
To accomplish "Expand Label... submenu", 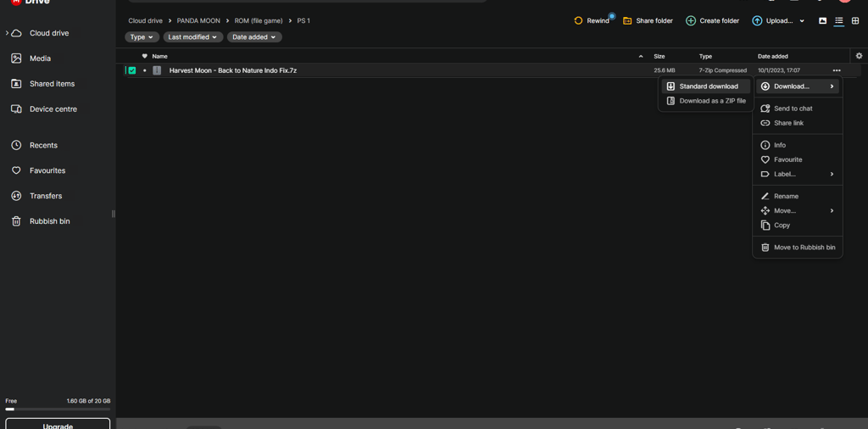I will pyautogui.click(x=797, y=174).
